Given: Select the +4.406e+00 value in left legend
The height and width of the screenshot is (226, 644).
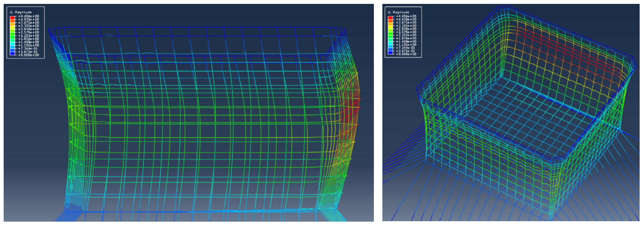Looking at the screenshot, I should (x=28, y=16).
